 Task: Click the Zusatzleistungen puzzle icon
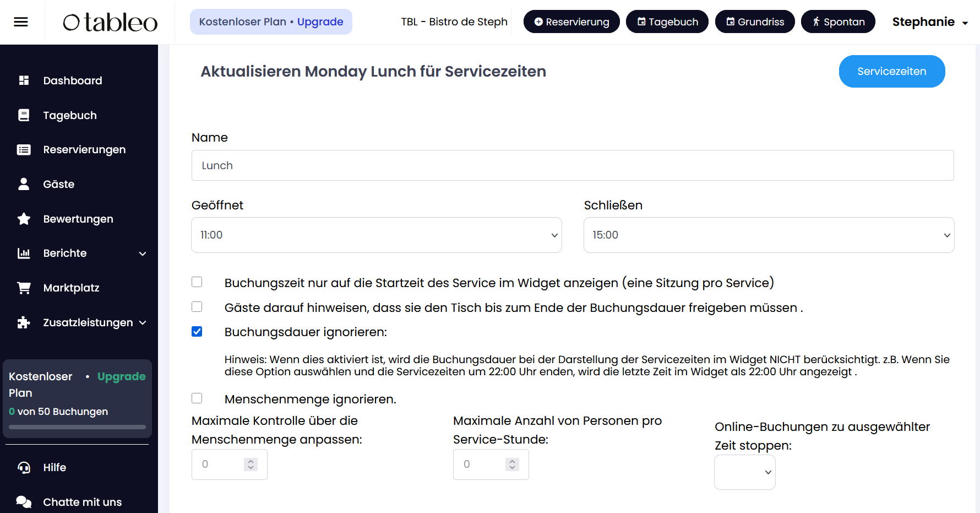(x=24, y=322)
